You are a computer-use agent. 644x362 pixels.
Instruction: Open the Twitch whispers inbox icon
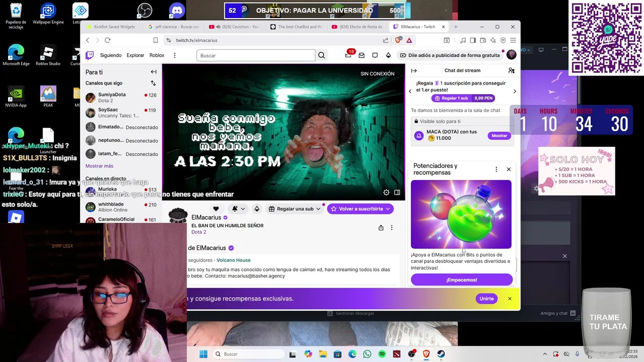361,55
